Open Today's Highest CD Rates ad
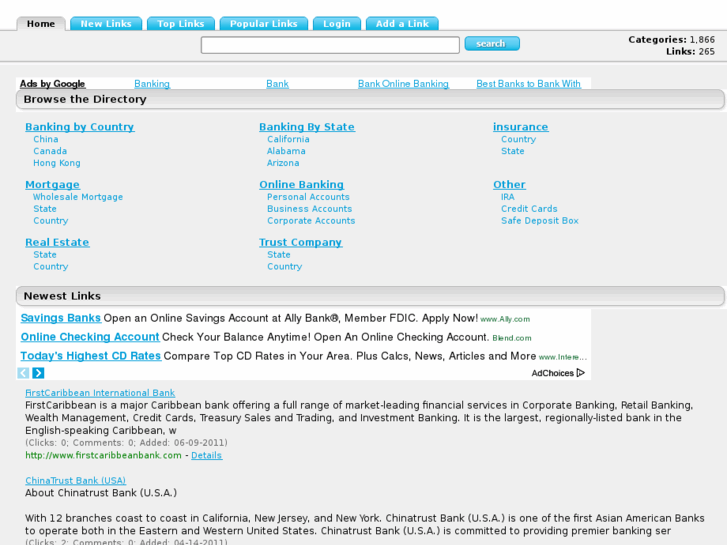The image size is (727, 545). tap(91, 356)
